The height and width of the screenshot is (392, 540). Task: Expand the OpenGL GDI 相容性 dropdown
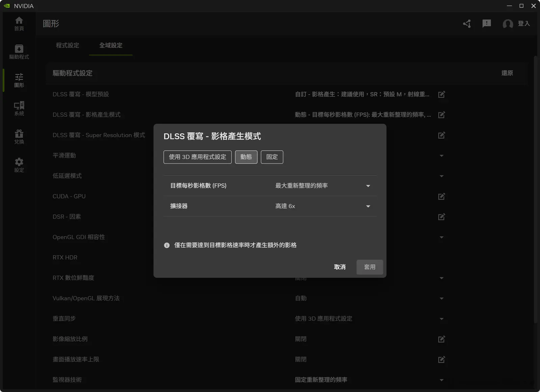441,237
